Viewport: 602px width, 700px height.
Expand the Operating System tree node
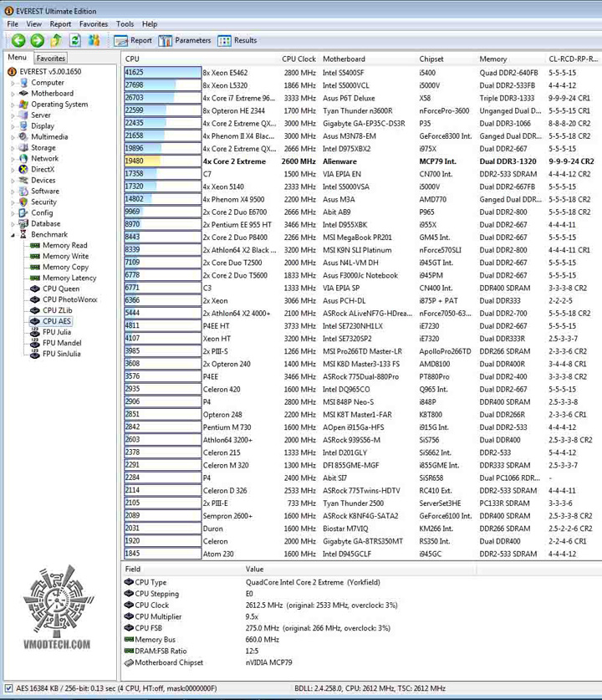[x=13, y=105]
